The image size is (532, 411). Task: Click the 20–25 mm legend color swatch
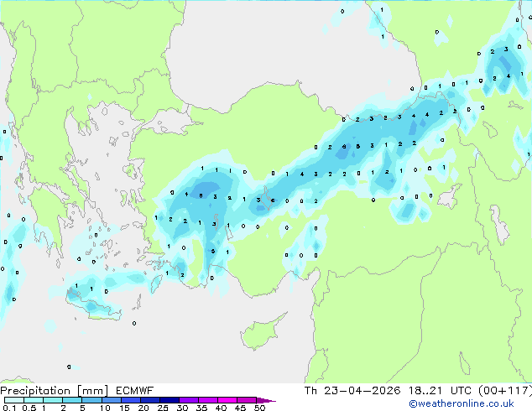click(150, 400)
